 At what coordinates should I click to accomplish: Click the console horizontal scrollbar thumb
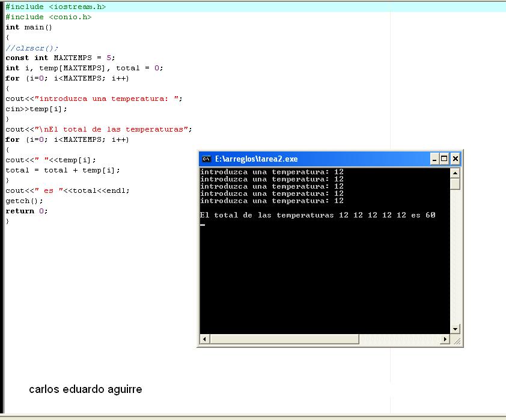click(284, 339)
